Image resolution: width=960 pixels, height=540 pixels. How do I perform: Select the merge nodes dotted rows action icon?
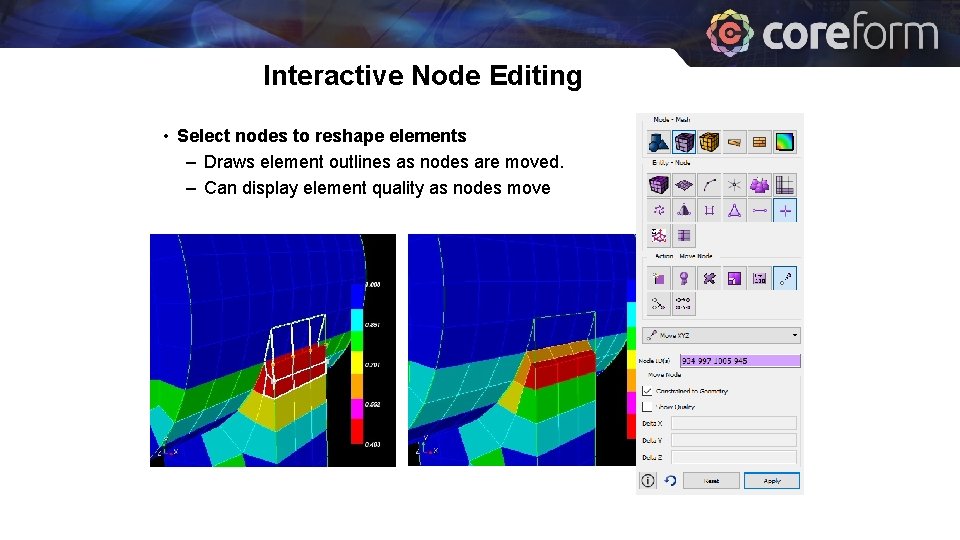coord(683,304)
